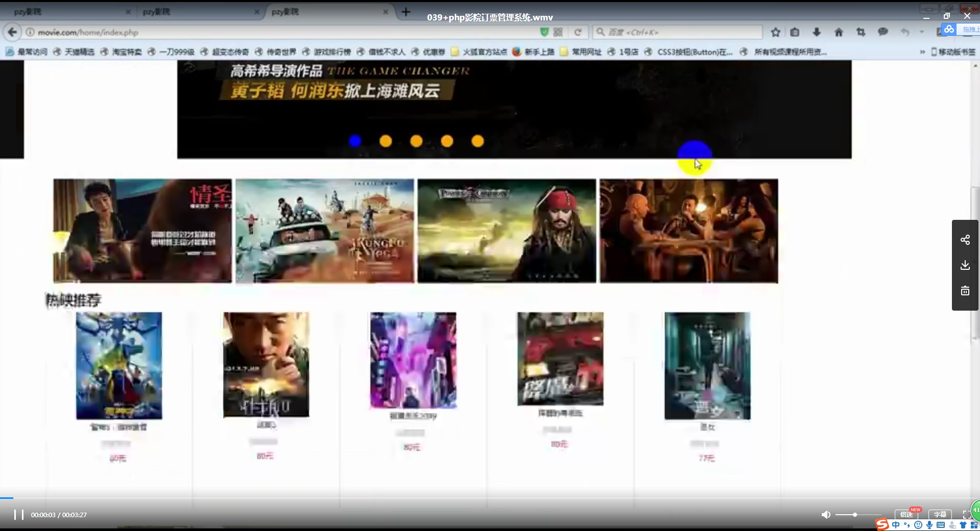Select the third carousel dot
This screenshot has height=531, width=980.
pyautogui.click(x=416, y=141)
